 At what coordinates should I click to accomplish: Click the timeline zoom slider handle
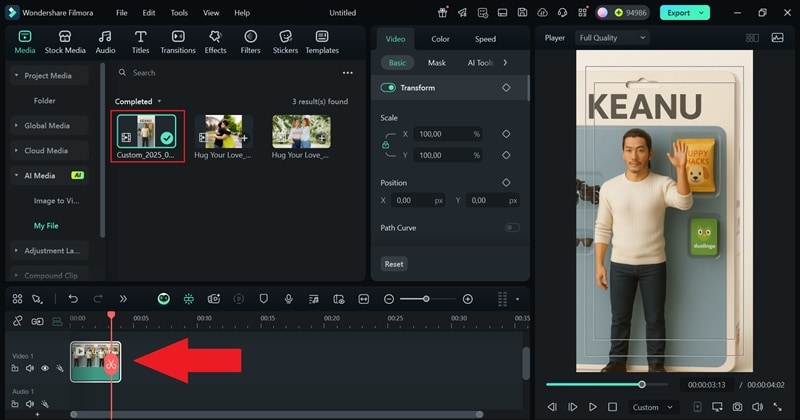426,299
